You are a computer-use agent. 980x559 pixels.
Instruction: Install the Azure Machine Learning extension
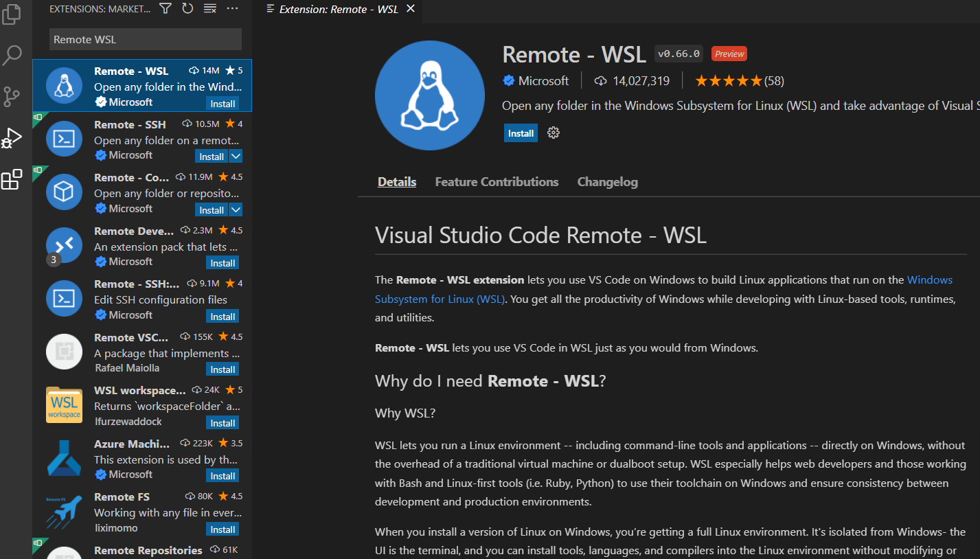point(223,476)
